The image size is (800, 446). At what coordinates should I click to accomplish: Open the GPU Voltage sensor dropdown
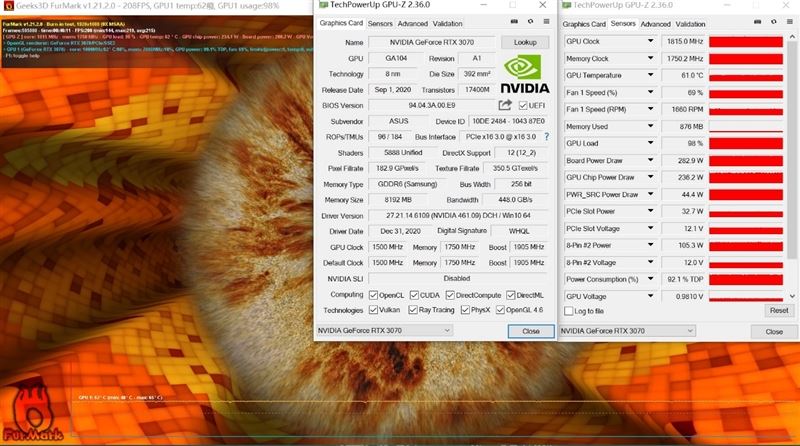[x=651, y=296]
